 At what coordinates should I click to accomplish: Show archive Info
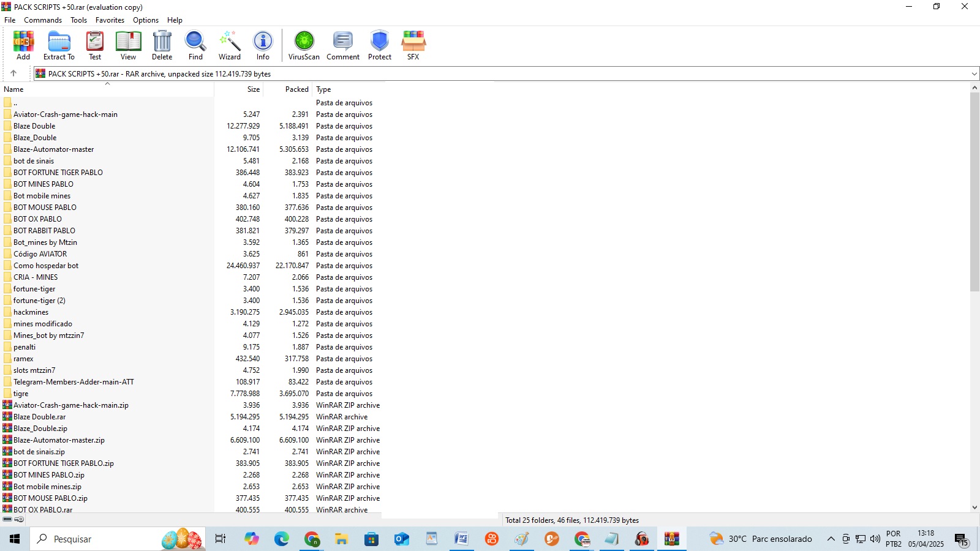click(263, 46)
